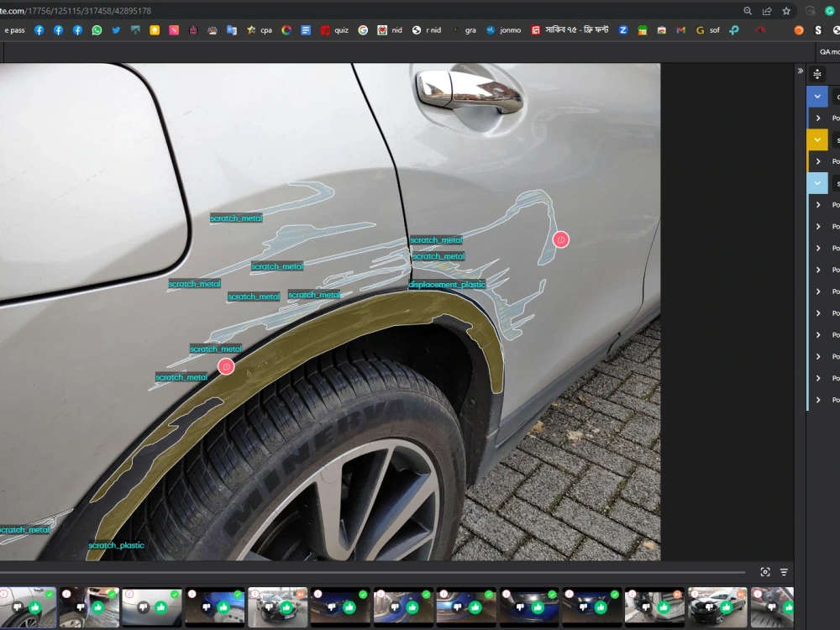Open the 'nid' bookmark with red icon
840x630 pixels.
pos(390,30)
